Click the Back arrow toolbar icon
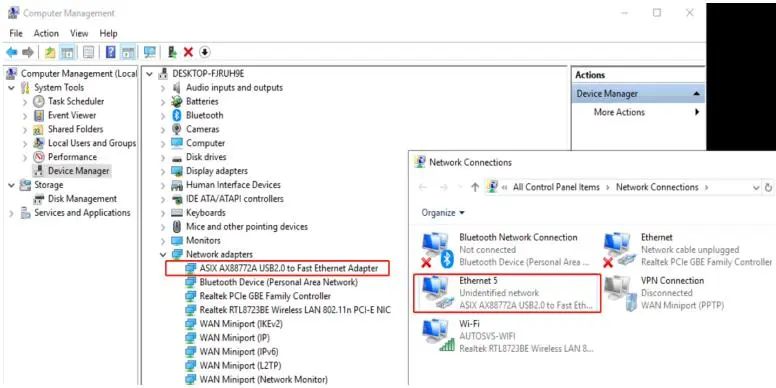The image size is (776, 388). tap(11, 52)
